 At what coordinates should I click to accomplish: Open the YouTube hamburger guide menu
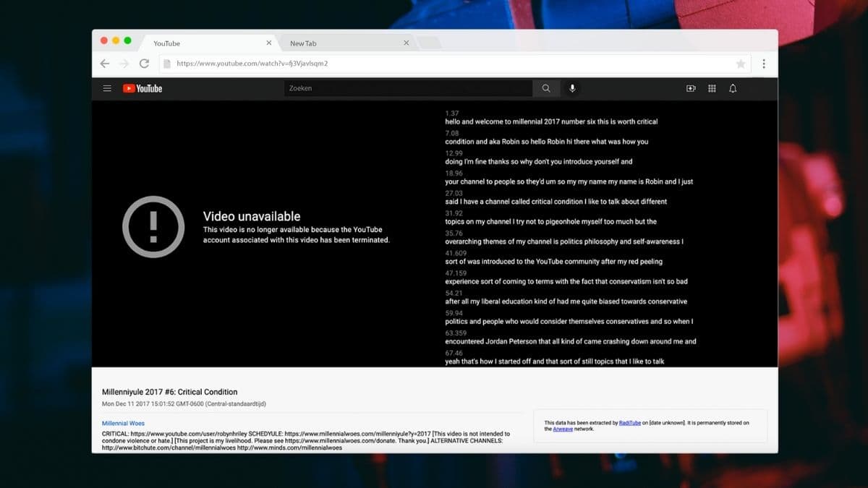[107, 88]
